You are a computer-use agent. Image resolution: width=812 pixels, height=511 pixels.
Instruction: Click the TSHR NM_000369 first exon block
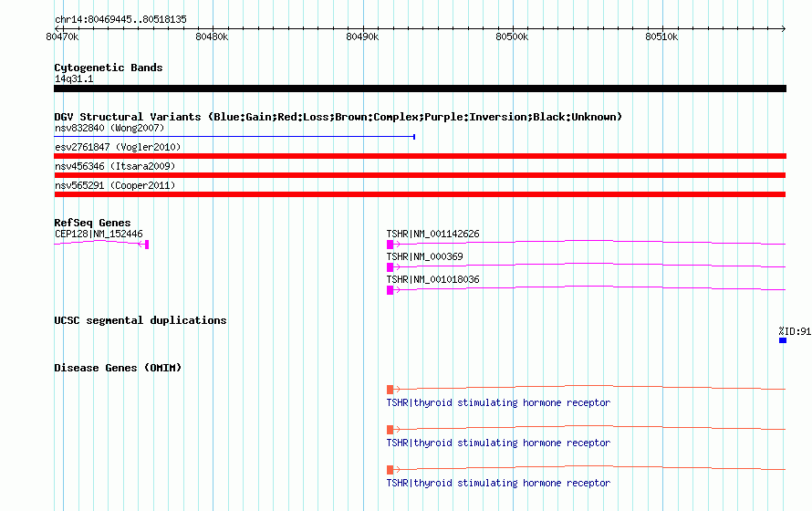[x=390, y=267]
